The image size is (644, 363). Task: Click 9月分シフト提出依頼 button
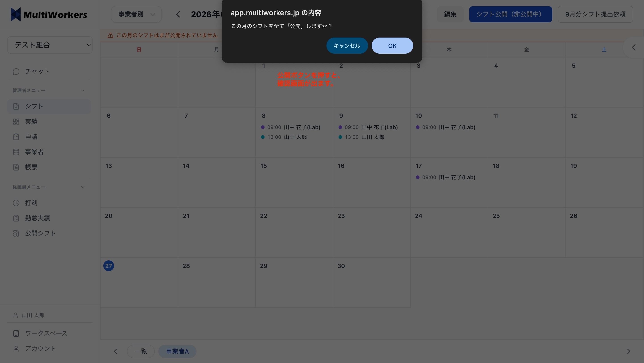[x=595, y=14]
